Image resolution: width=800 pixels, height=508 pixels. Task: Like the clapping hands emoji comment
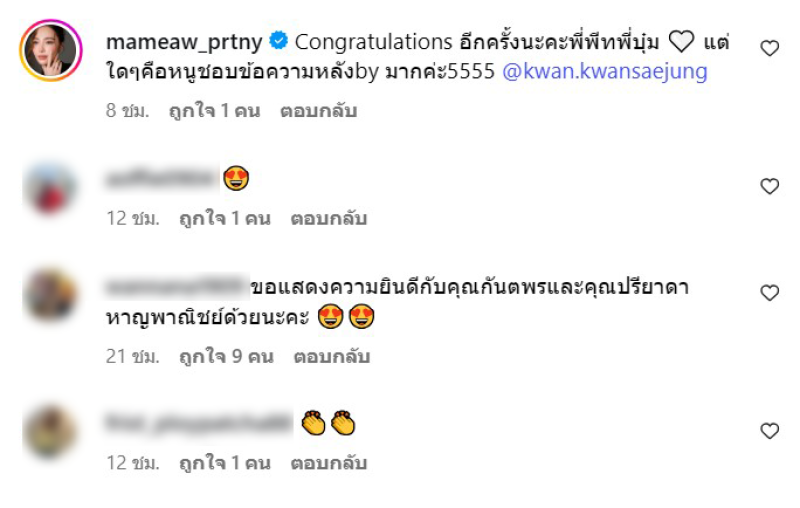coord(769,431)
